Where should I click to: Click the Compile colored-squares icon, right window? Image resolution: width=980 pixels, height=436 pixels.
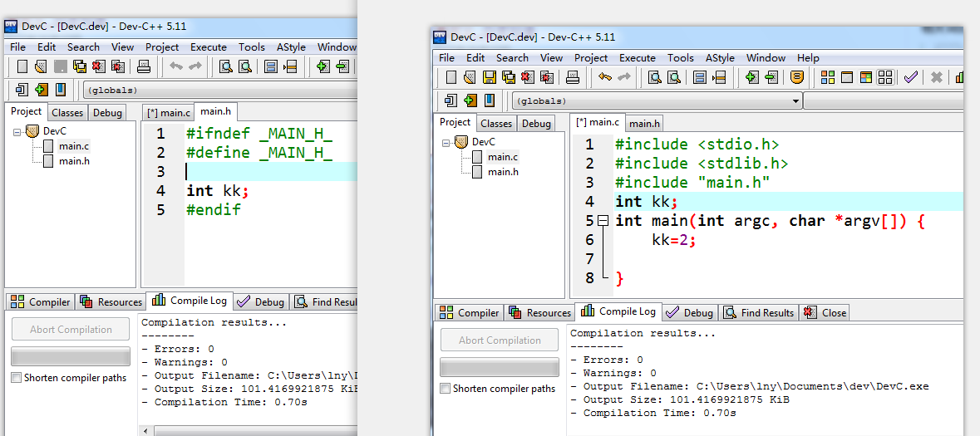coord(828,77)
